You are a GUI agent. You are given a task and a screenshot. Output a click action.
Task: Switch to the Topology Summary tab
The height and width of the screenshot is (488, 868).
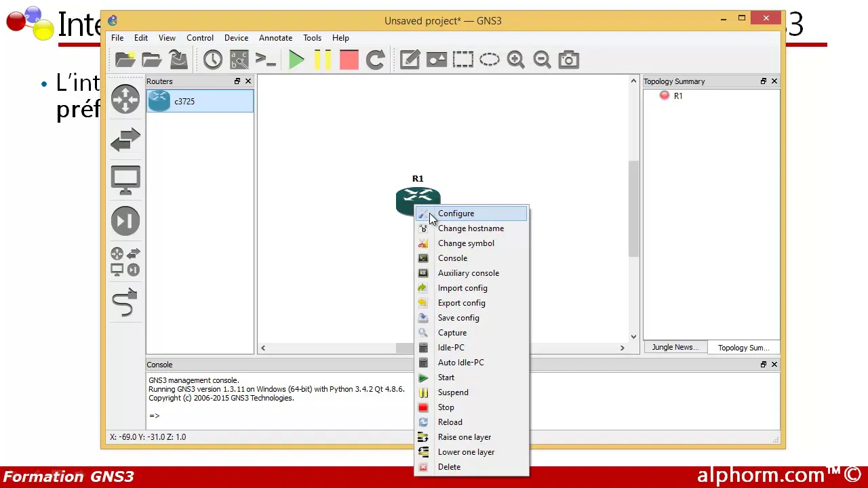743,348
